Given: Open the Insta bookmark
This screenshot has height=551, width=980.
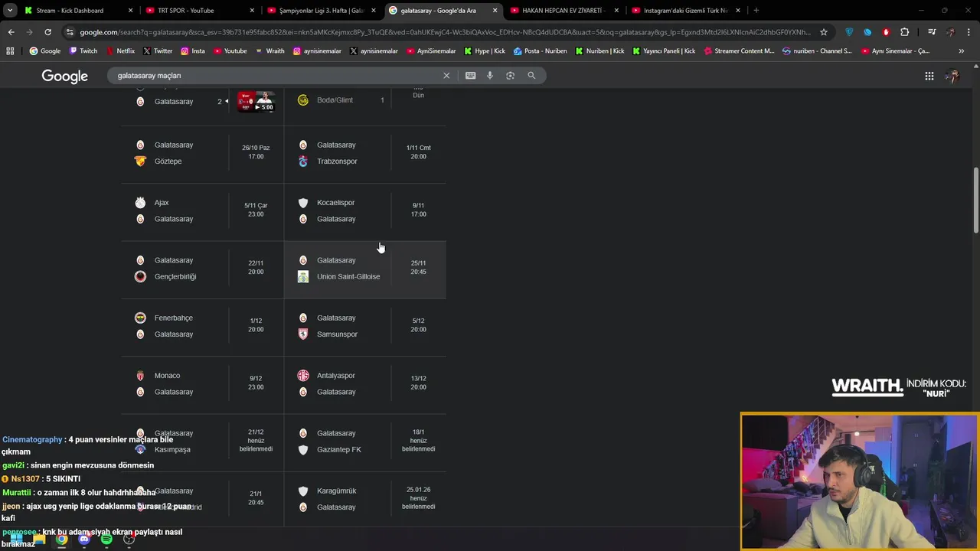Looking at the screenshot, I should [x=192, y=51].
